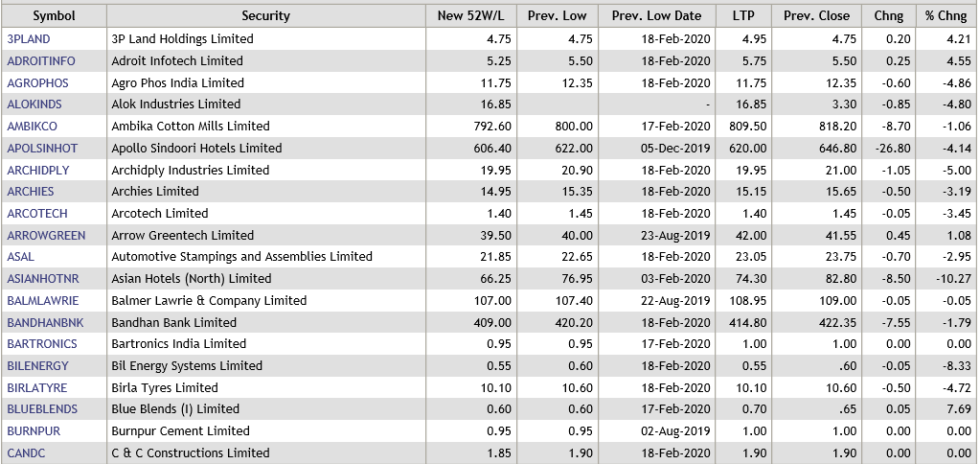Sort by the % Chng column header
Image resolution: width=980 pixels, height=464 pixels.
[x=946, y=16]
